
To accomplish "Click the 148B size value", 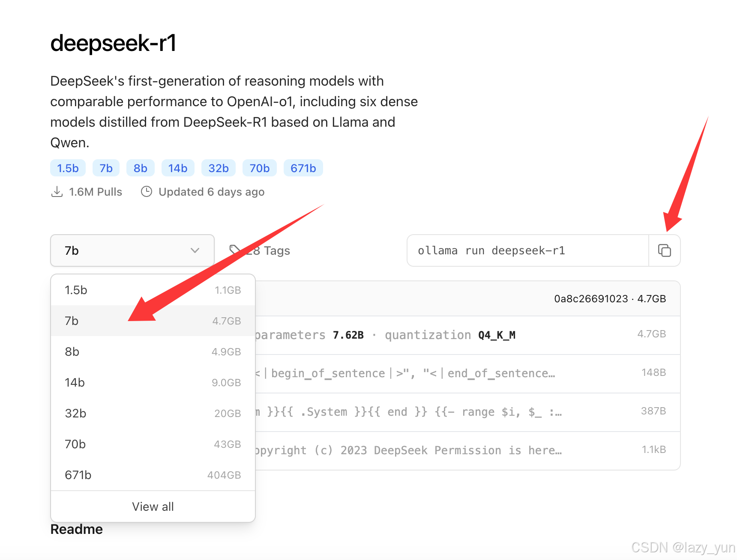I will (653, 372).
